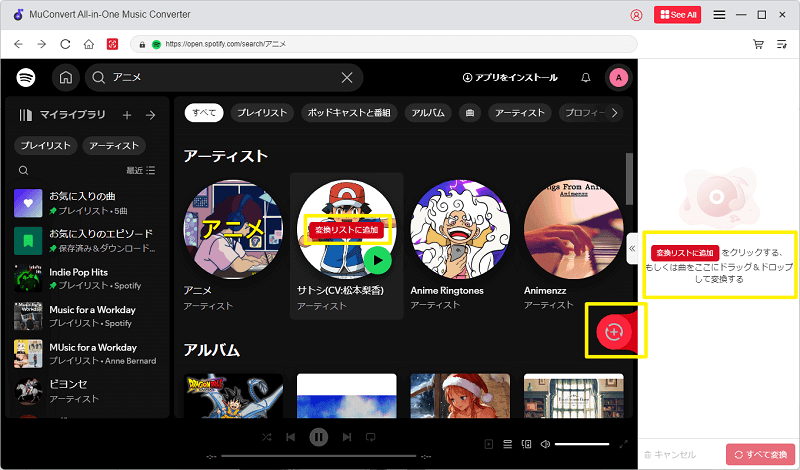Screen dimensions: 800x470
Task: Open MUsic for a Workday by Anne Bernard
Action: [x=87, y=354]
